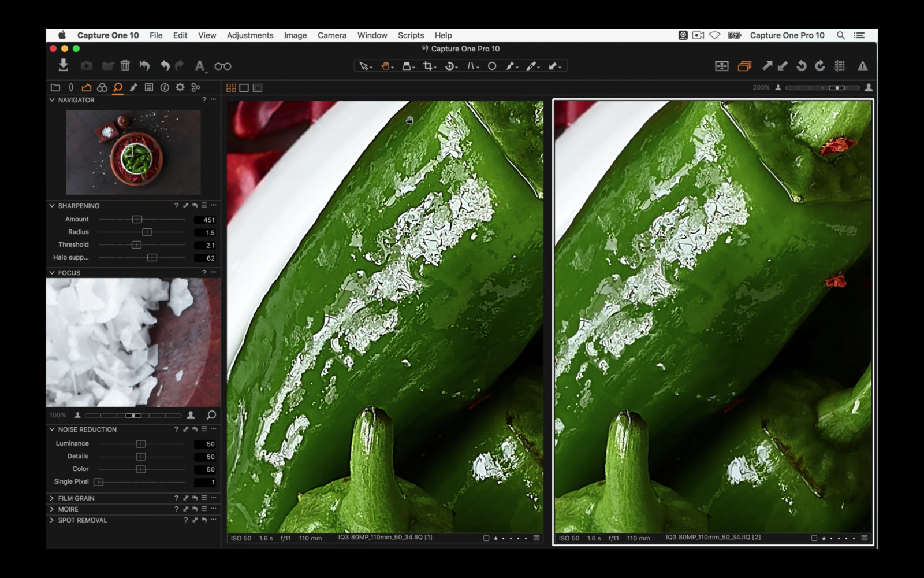
Task: Open the Adjustments menu
Action: [249, 35]
